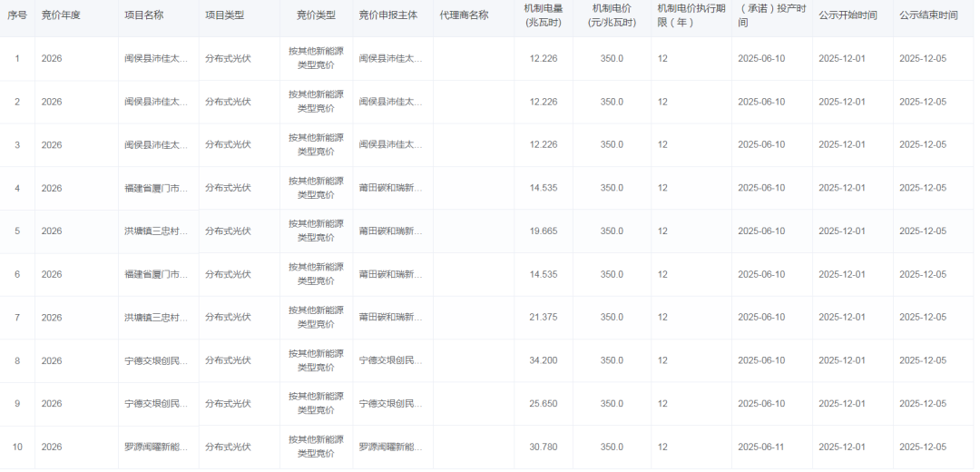The height and width of the screenshot is (472, 980).
Task: Click the 34.200 electricity value cell
Action: click(x=544, y=361)
